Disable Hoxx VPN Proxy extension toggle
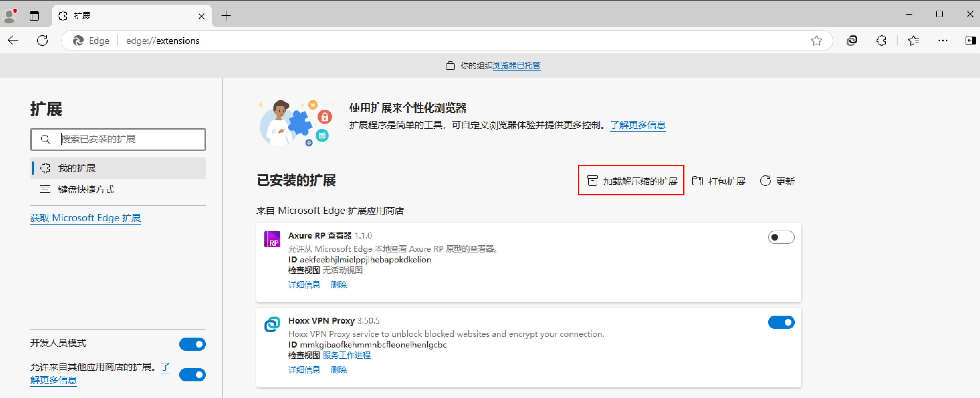The height and width of the screenshot is (398, 980). tap(781, 322)
